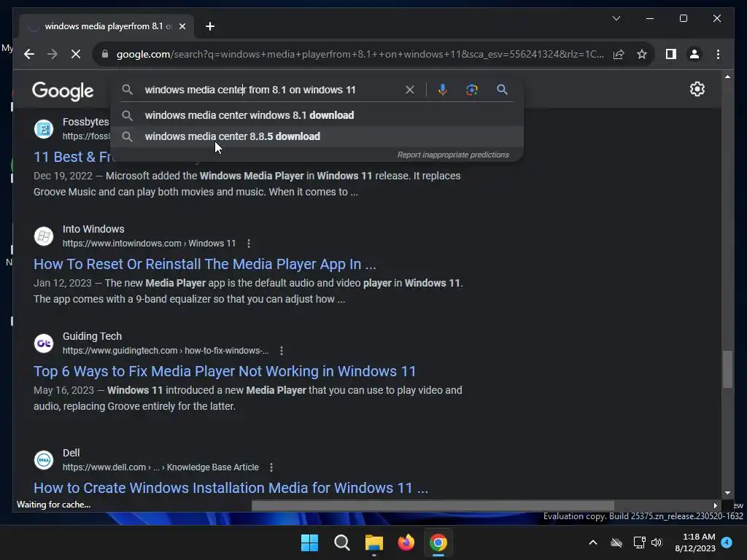Open How to Create Windows Installation Media link

pyautogui.click(x=231, y=488)
